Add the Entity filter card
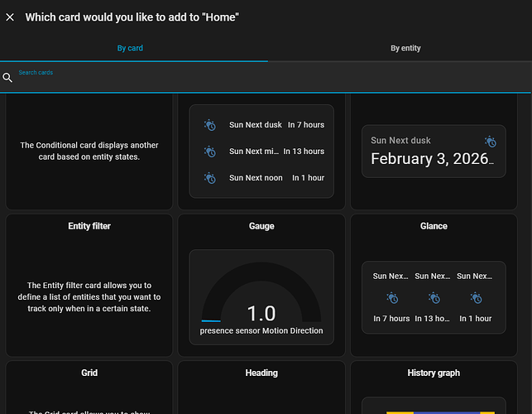The image size is (532, 414). tap(89, 285)
